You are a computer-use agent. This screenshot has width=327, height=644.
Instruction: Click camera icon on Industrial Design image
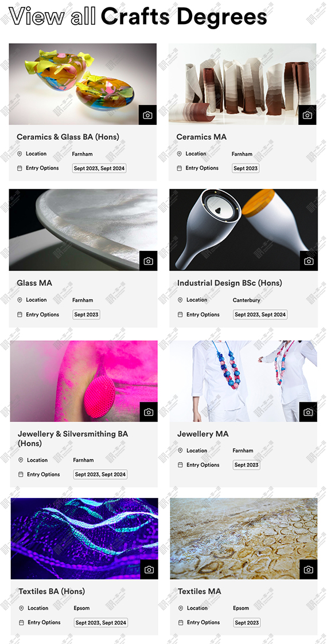pos(309,261)
